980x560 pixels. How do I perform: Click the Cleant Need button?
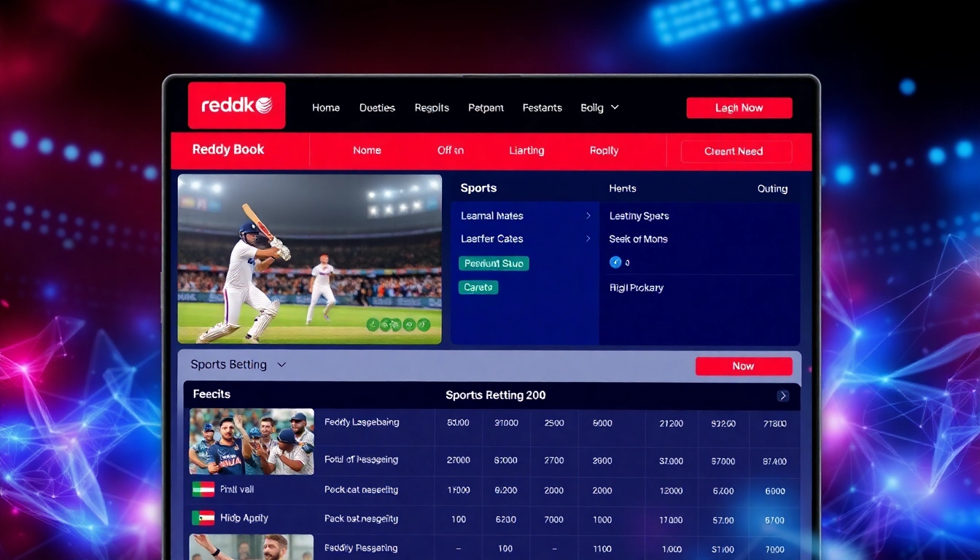[736, 152]
